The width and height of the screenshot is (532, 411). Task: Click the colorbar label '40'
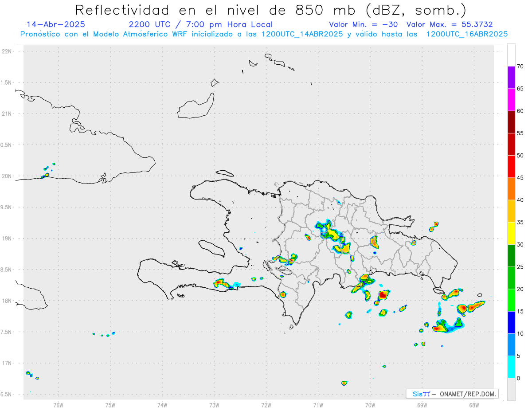[x=520, y=200]
